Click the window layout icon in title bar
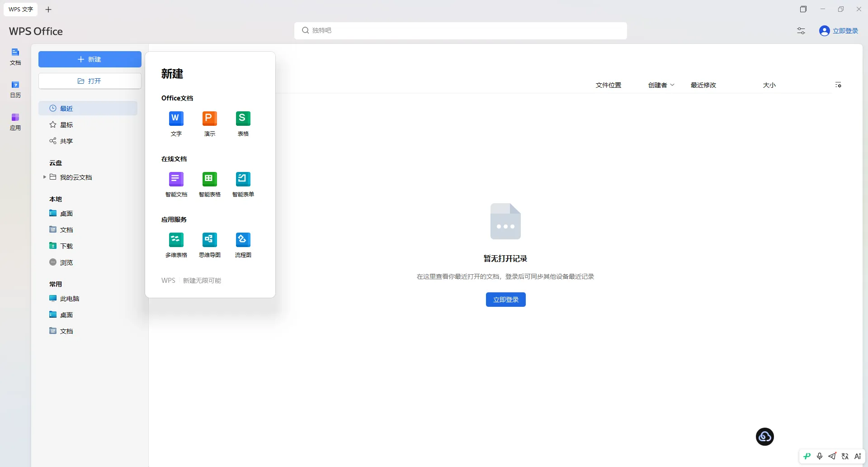868x467 pixels. coord(803,9)
